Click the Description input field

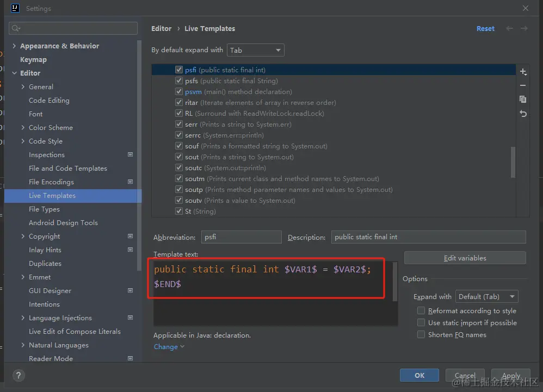(428, 237)
